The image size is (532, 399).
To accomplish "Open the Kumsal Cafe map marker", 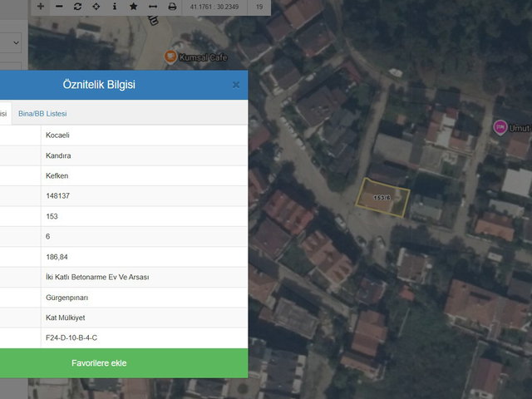I will (170, 57).
